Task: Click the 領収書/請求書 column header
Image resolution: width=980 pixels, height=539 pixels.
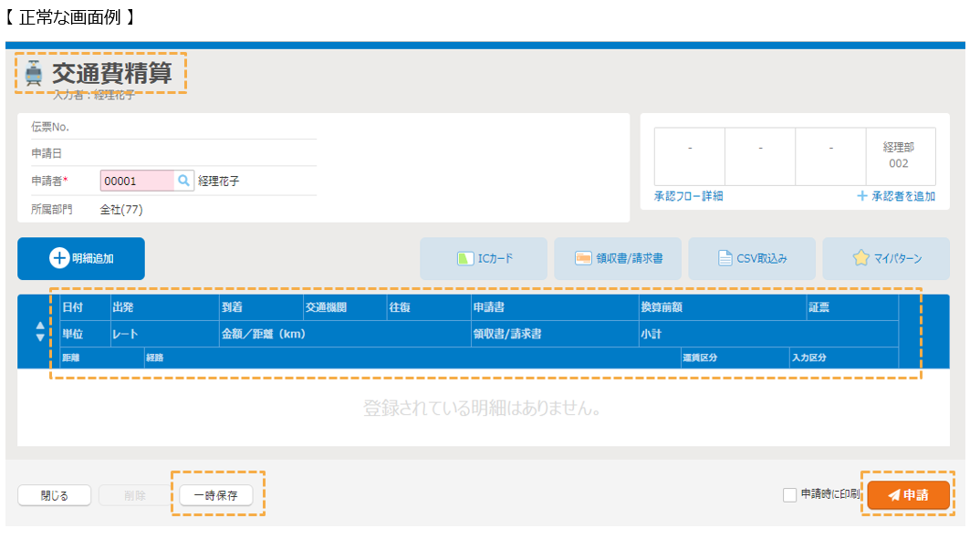Action: pyautogui.click(x=506, y=334)
